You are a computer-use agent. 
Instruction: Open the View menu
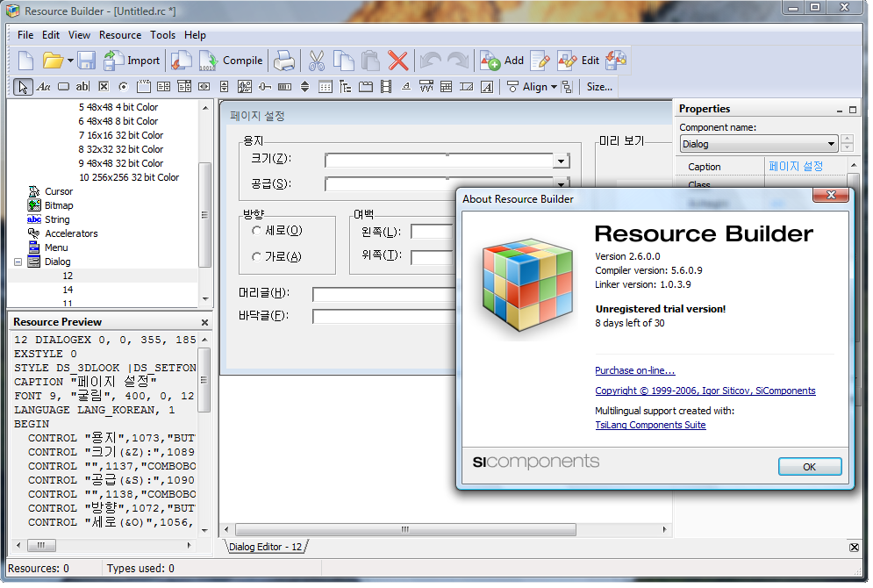pyautogui.click(x=79, y=35)
